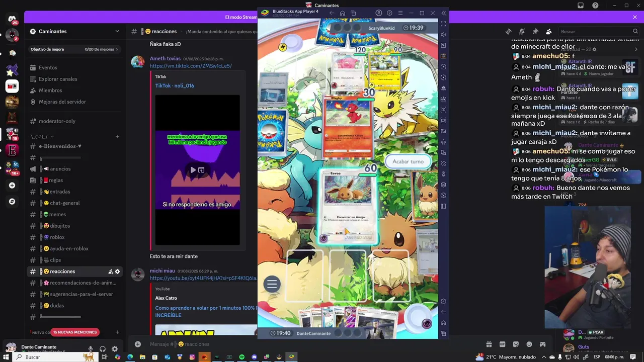
Task: Open ayuda-en-roblox channel
Action: pos(74,248)
